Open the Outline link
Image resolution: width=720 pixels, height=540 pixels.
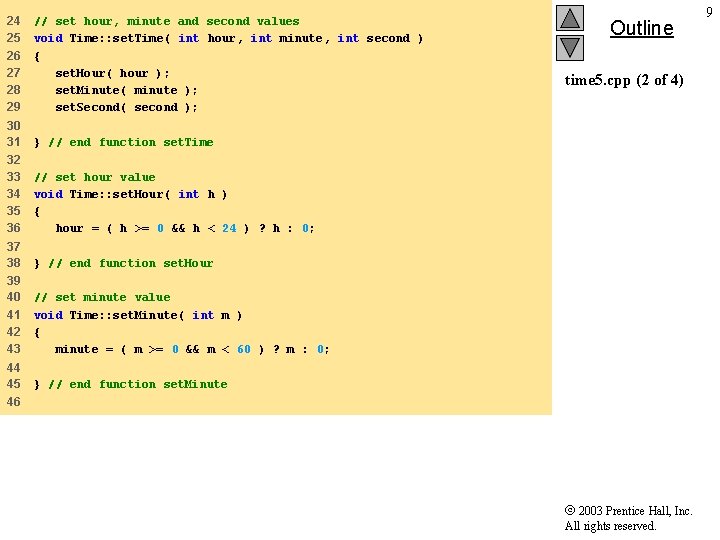pyautogui.click(x=641, y=28)
